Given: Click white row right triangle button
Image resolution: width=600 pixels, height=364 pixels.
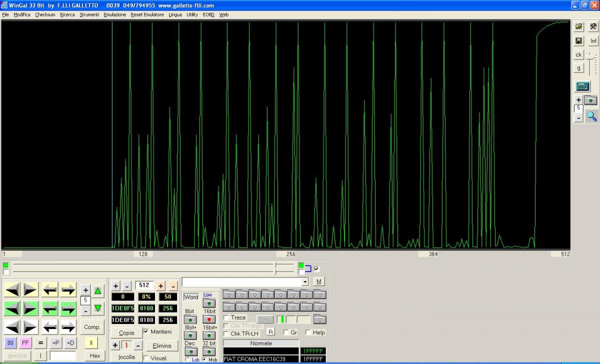Looking at the screenshot, I should coord(30,327).
